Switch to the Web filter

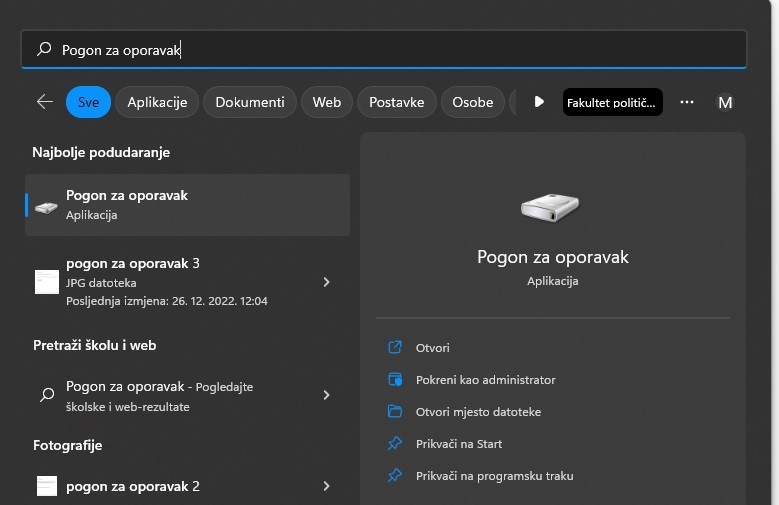pyautogui.click(x=327, y=102)
